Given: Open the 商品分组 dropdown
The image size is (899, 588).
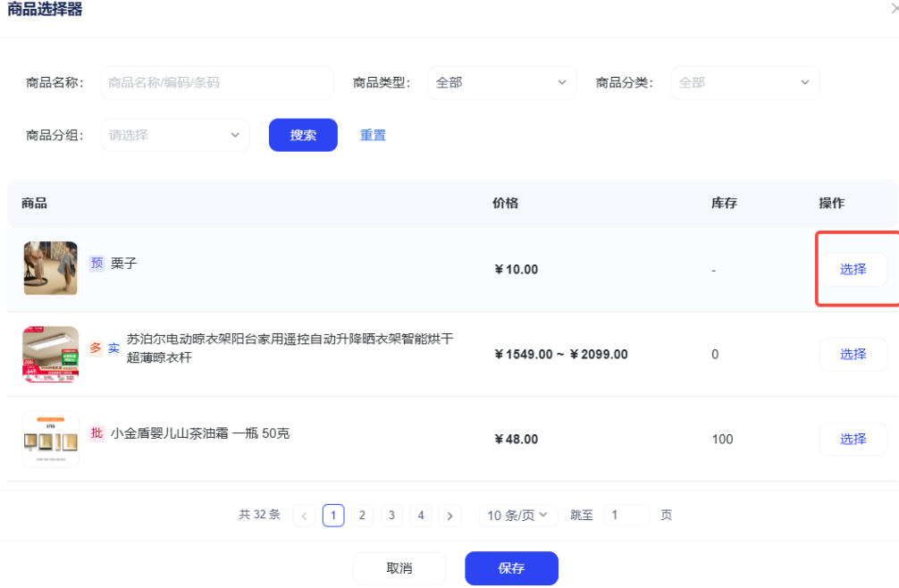Looking at the screenshot, I should [175, 135].
